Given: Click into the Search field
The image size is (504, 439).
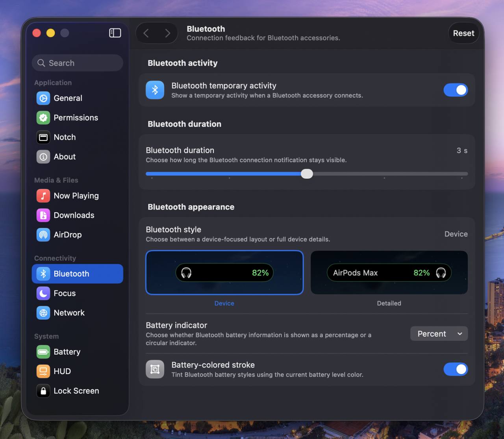Looking at the screenshot, I should pos(78,63).
